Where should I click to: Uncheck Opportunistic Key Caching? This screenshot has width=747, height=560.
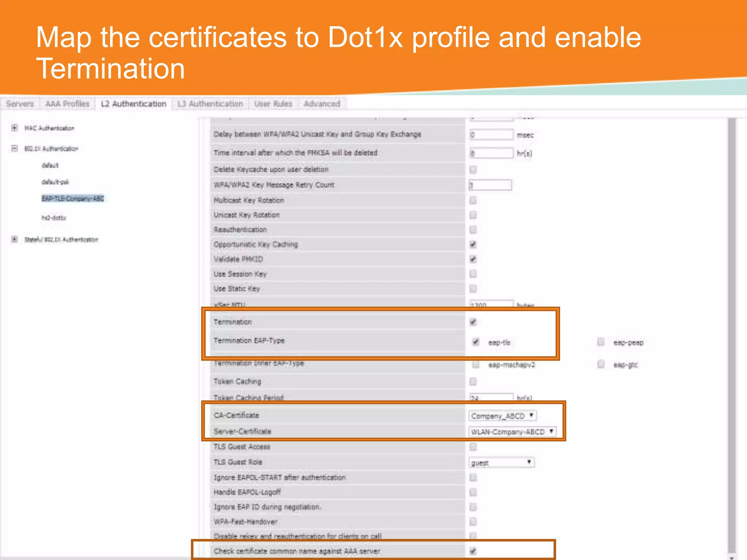(473, 245)
